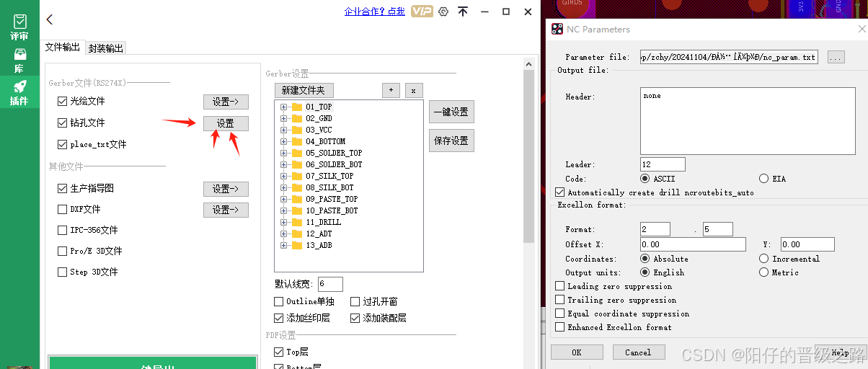The width and height of the screenshot is (868, 369).
Task: Click the 01_TOP folder icon
Action: [x=296, y=107]
